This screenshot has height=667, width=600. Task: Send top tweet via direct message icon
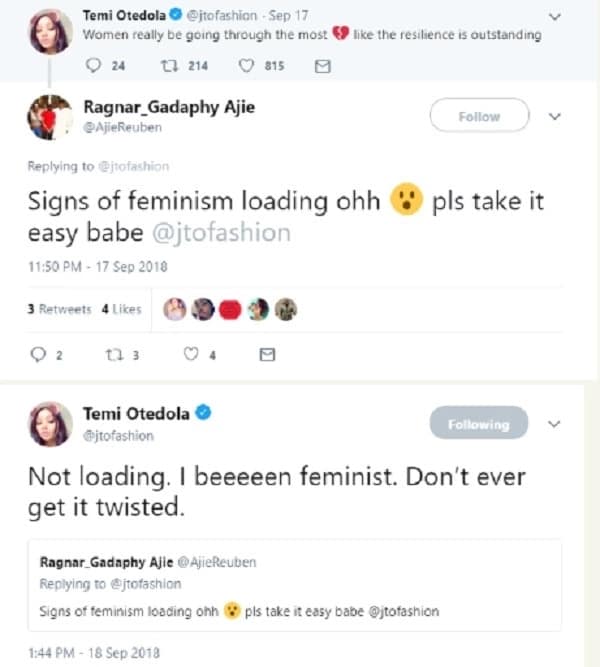(322, 66)
